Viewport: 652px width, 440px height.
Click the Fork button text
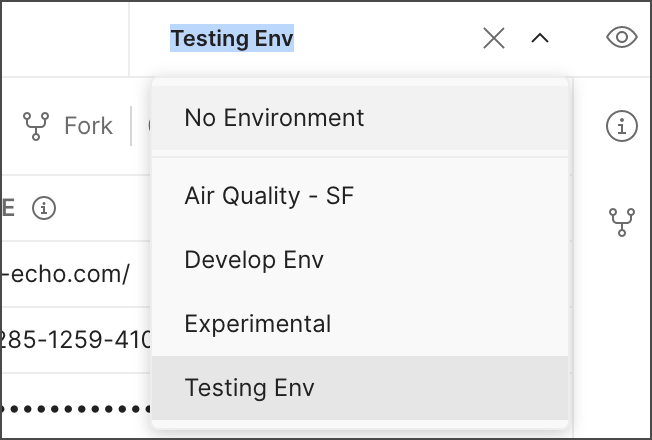click(88, 126)
